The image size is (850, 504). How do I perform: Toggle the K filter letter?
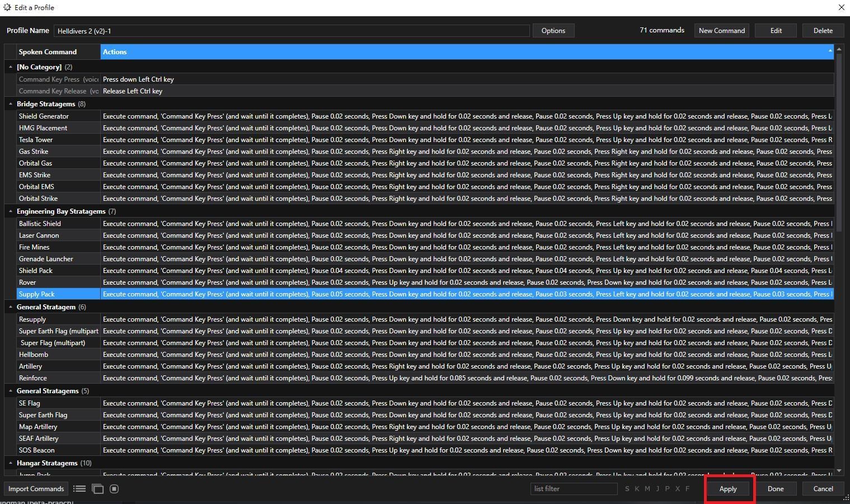(x=637, y=489)
